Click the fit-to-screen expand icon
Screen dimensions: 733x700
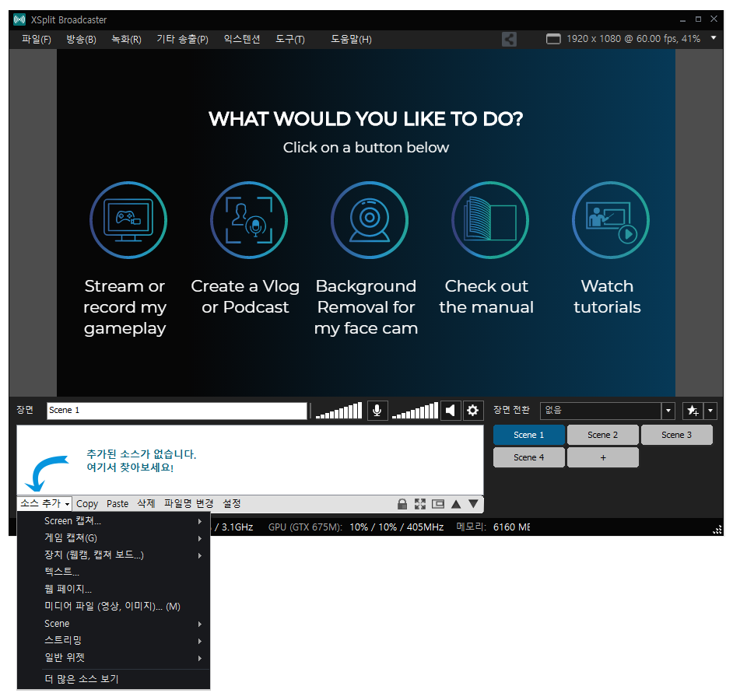tap(419, 504)
